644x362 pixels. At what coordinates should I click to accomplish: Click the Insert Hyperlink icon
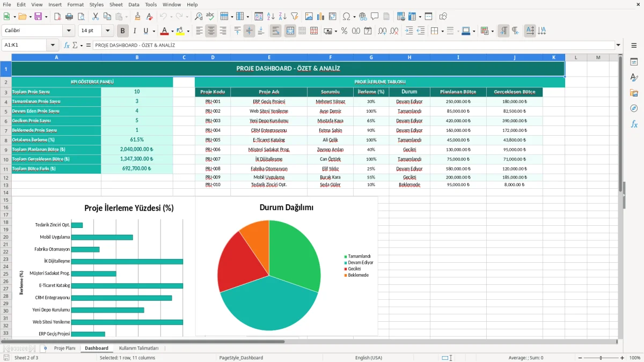363,17
